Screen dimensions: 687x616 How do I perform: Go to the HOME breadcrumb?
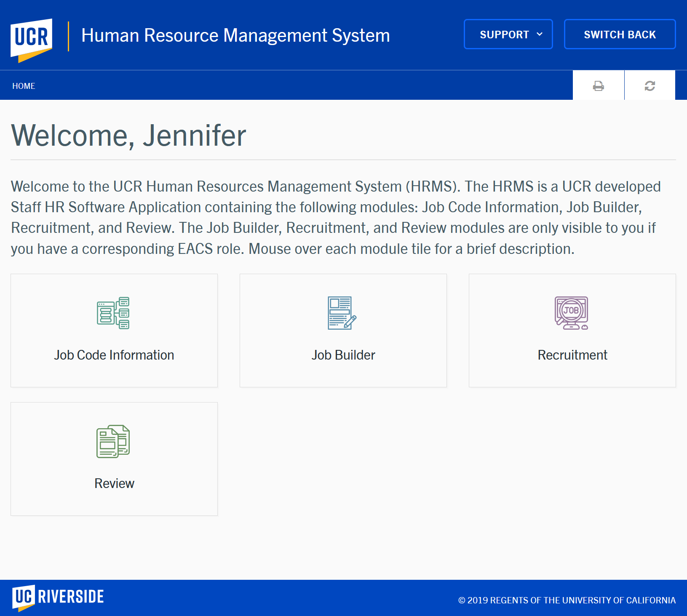click(24, 86)
